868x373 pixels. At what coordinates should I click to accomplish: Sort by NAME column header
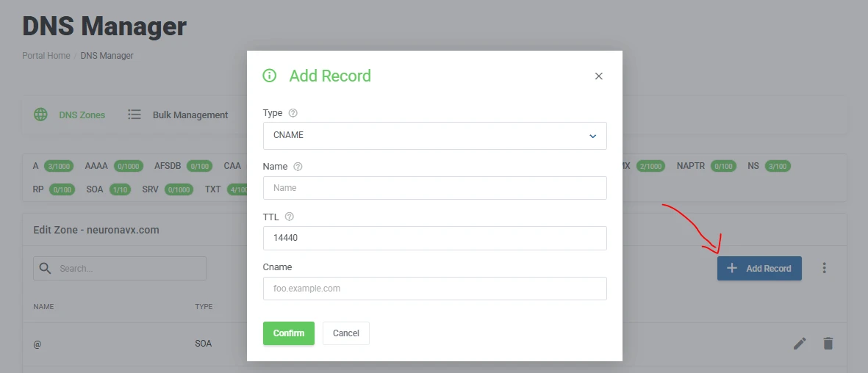[44, 307]
